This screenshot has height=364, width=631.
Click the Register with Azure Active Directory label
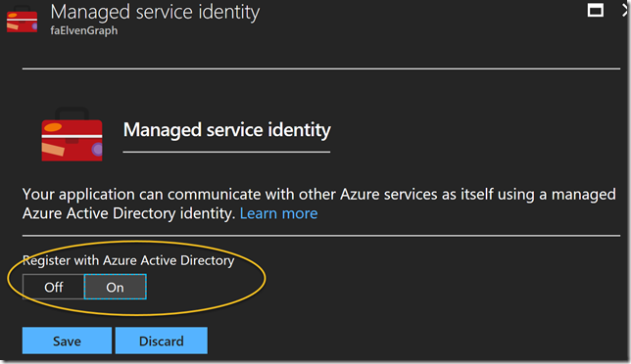point(128,260)
